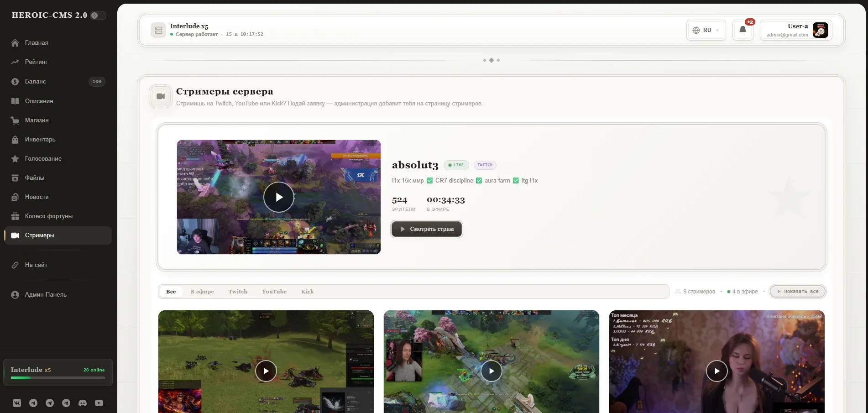The image size is (868, 413).
Task: Open Новости via the newspaper icon
Action: click(x=15, y=197)
